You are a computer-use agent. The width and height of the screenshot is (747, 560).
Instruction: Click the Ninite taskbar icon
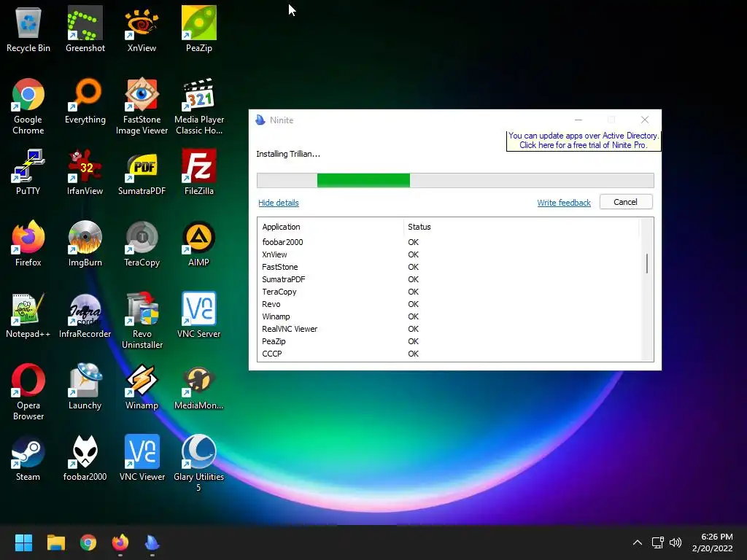coord(152,542)
